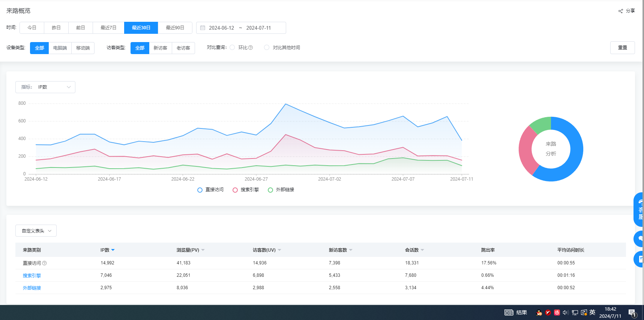Image resolution: width=644 pixels, height=320 pixels.
Task: Click the 来路概览 page title
Action: click(x=18, y=11)
